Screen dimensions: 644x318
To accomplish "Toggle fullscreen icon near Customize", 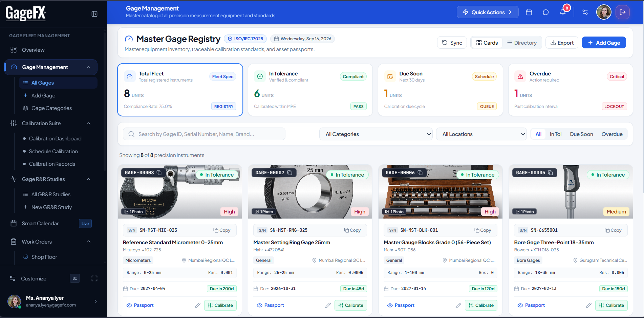I will click(94, 278).
